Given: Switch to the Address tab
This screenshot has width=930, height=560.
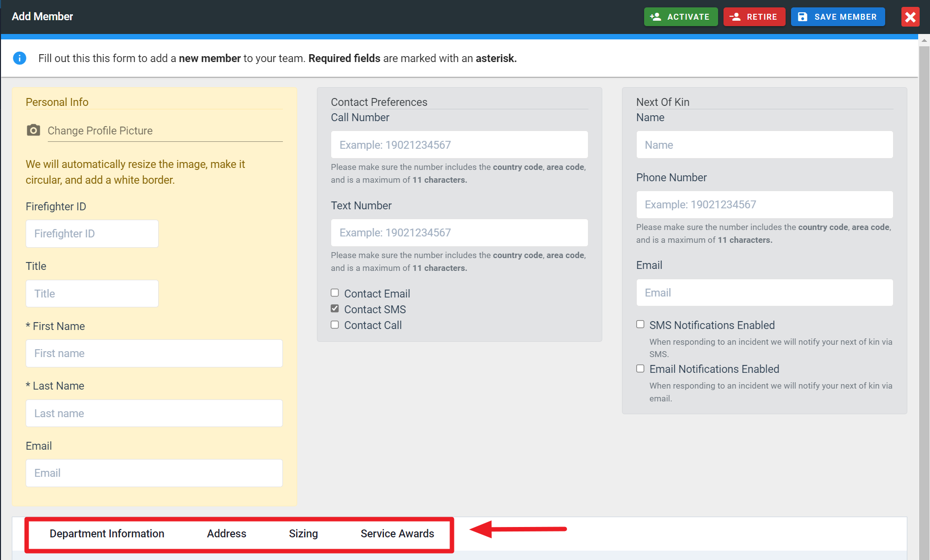Looking at the screenshot, I should [x=226, y=534].
